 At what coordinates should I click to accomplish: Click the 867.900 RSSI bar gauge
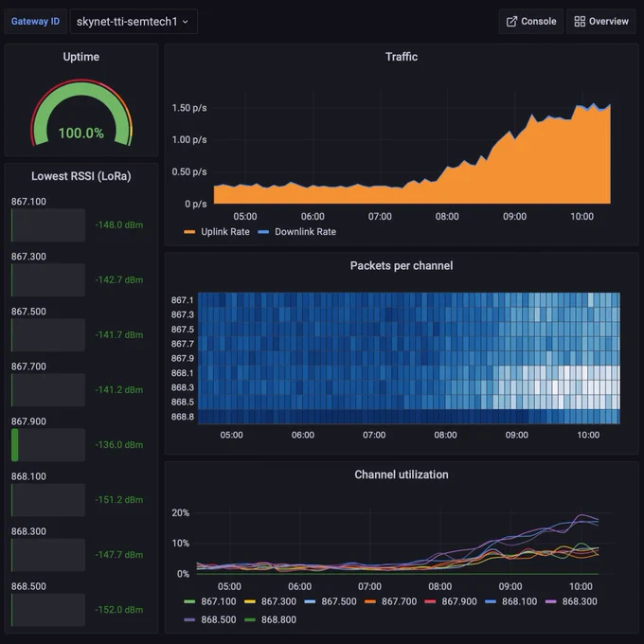[48, 445]
